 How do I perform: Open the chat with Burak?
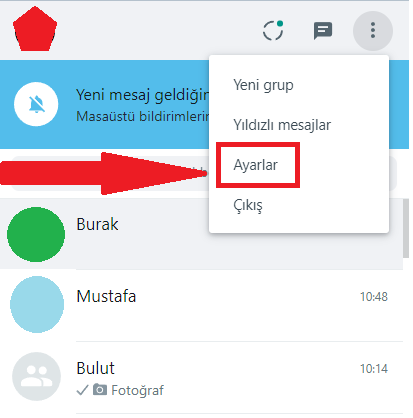click(201, 234)
